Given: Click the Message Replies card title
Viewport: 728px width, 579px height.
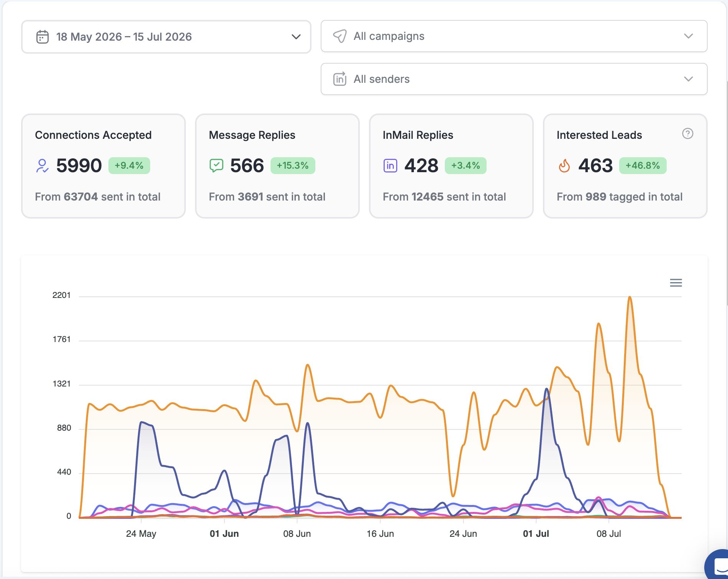Looking at the screenshot, I should [x=252, y=135].
